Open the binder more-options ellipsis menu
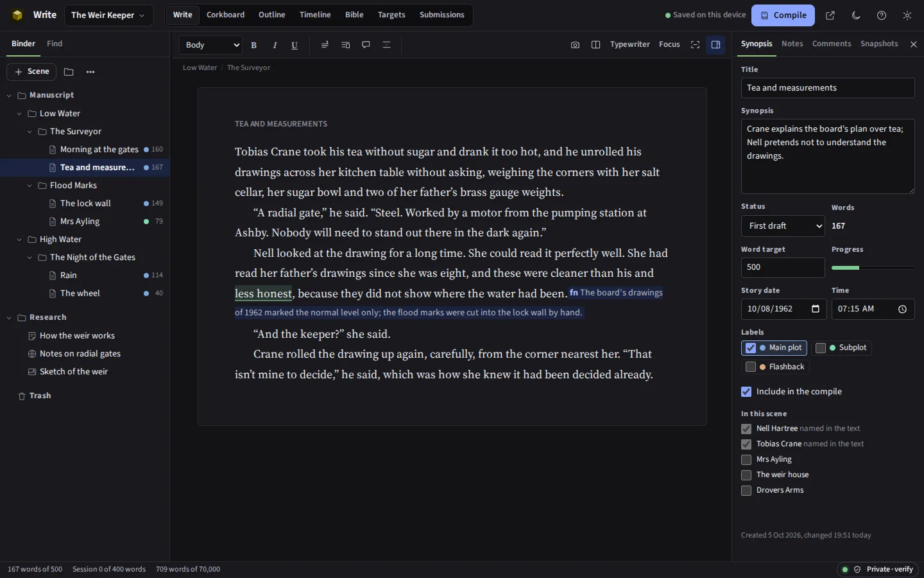Viewport: 924px width, 578px height. [90, 72]
